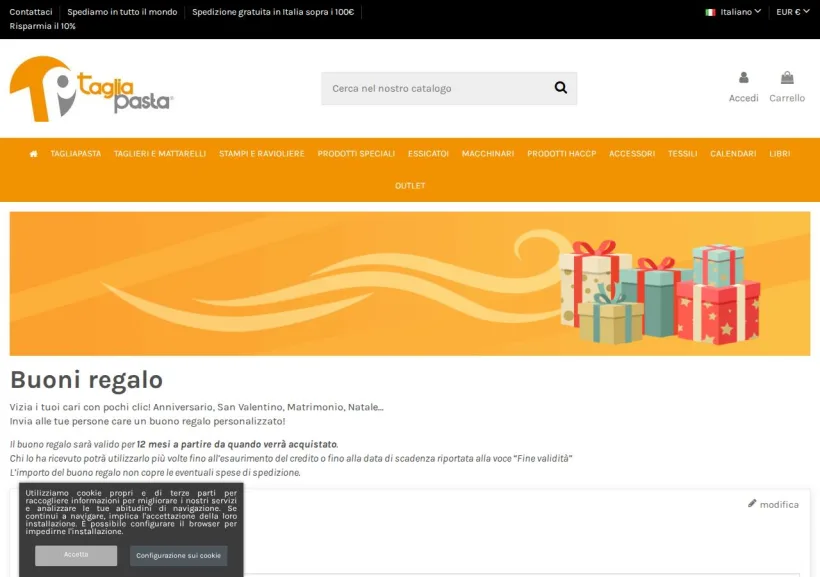
Task: Open the TAGLIERI E MATTARELLI menu
Action: [x=160, y=154]
